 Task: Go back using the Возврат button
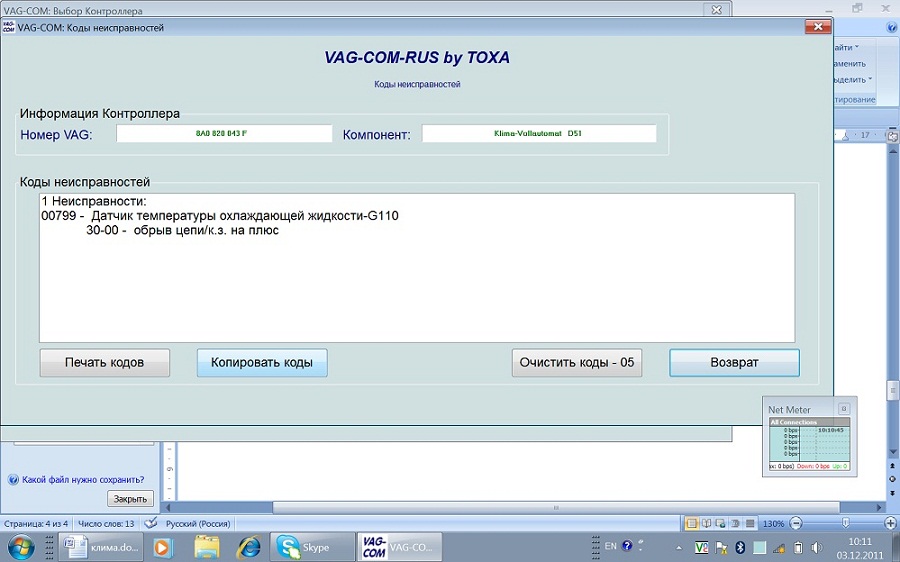[x=734, y=363]
